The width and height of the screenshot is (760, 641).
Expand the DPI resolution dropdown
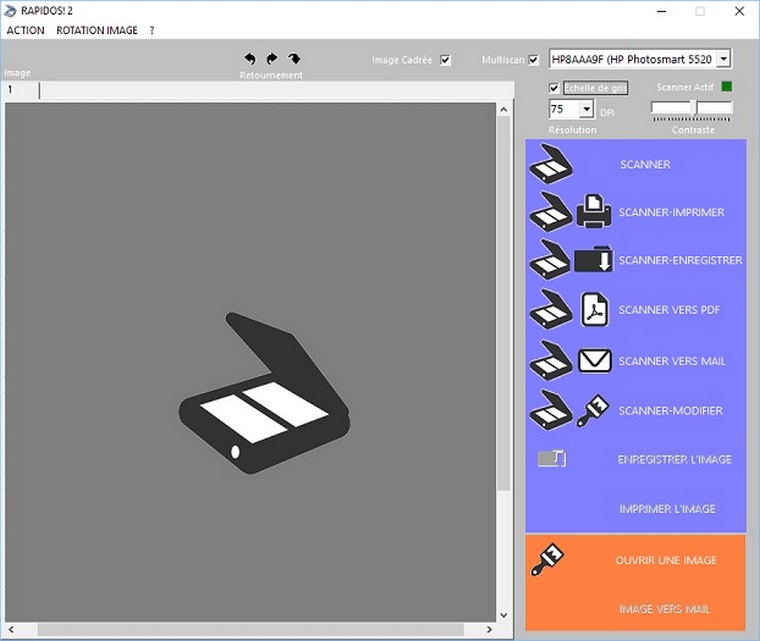pos(586,109)
